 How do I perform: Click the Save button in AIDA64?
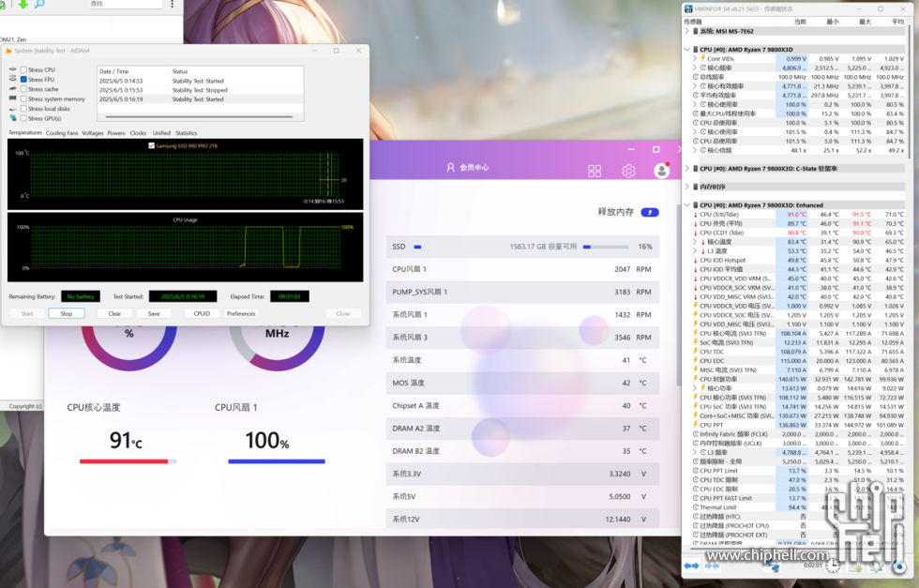tap(154, 313)
